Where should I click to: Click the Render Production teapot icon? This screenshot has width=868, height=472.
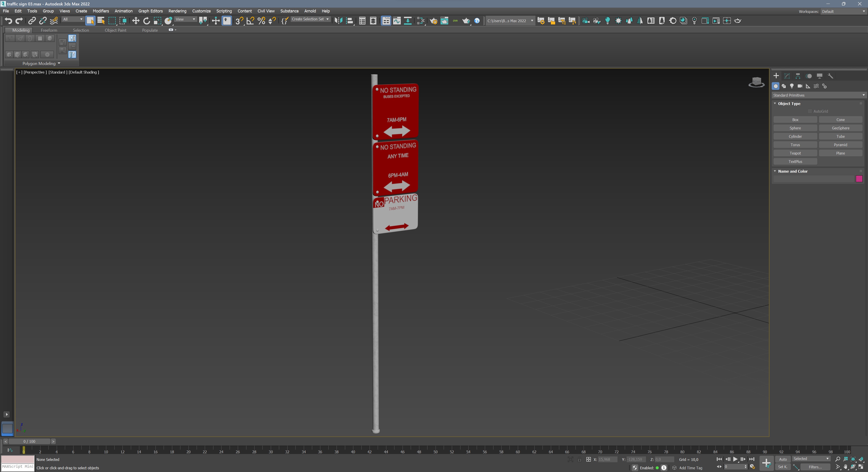tap(466, 21)
